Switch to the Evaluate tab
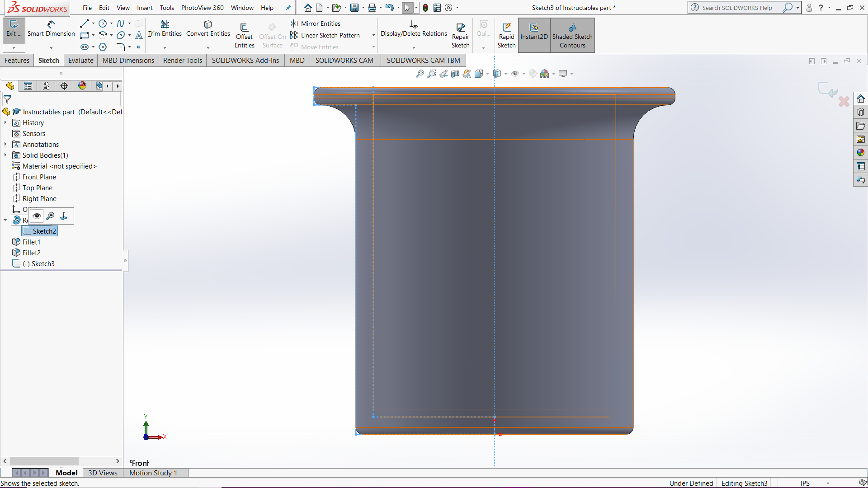The height and width of the screenshot is (488, 868). click(80, 60)
